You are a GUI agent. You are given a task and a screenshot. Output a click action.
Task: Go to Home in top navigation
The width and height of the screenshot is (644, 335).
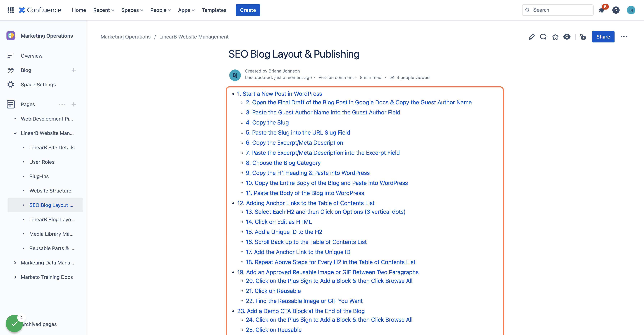pos(79,10)
